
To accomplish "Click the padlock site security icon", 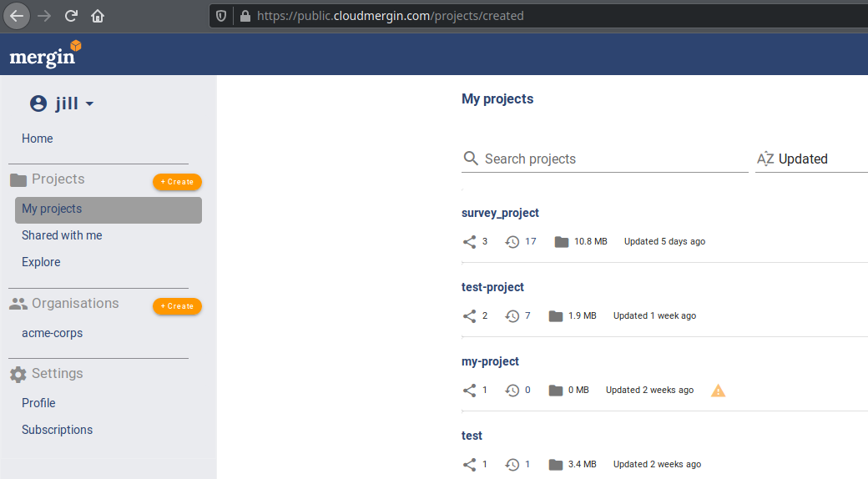I will click(x=245, y=16).
